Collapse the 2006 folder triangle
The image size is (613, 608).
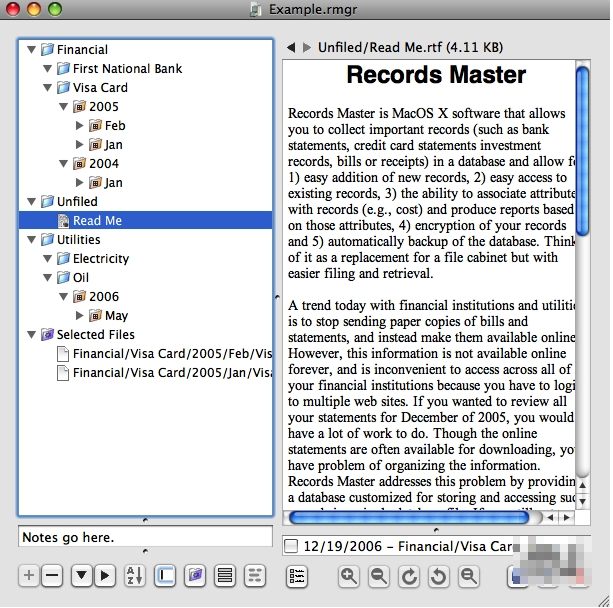point(64,297)
